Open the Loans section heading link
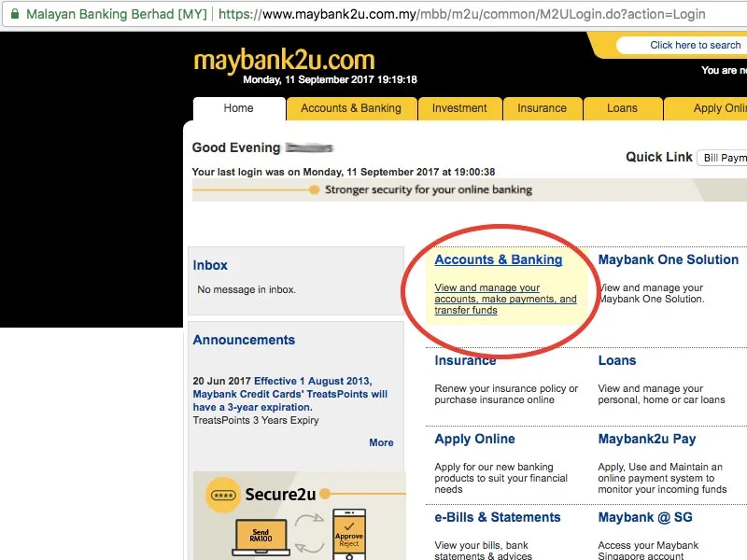The width and height of the screenshot is (747, 560). coord(617,360)
